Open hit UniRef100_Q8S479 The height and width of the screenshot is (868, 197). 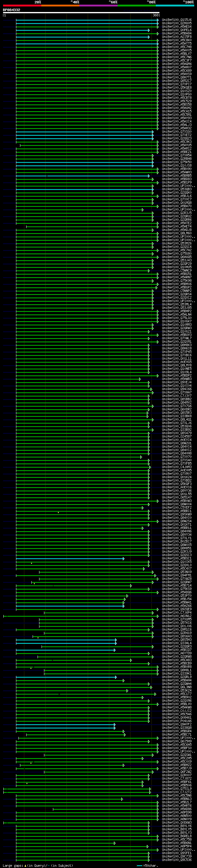click(x=177, y=433)
